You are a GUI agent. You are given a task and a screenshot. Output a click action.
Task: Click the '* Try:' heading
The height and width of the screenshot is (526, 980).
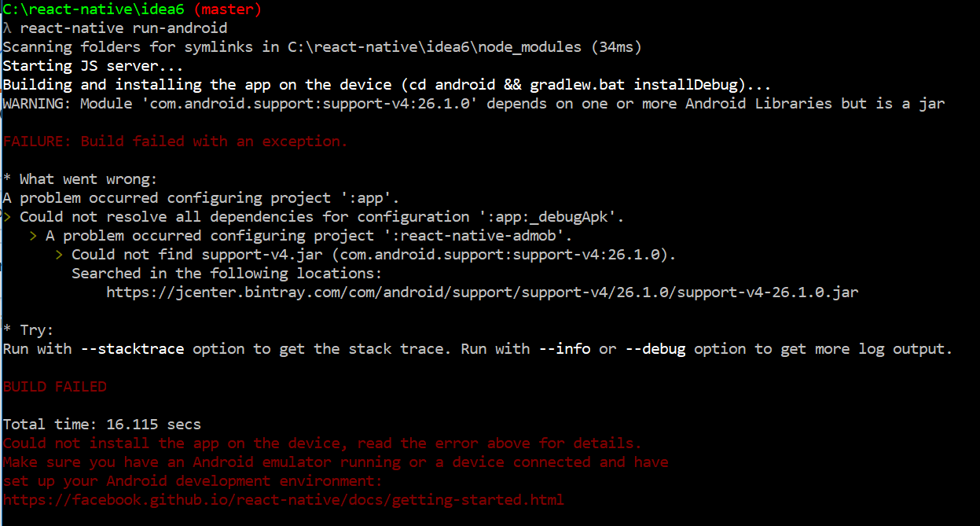pos(28,330)
